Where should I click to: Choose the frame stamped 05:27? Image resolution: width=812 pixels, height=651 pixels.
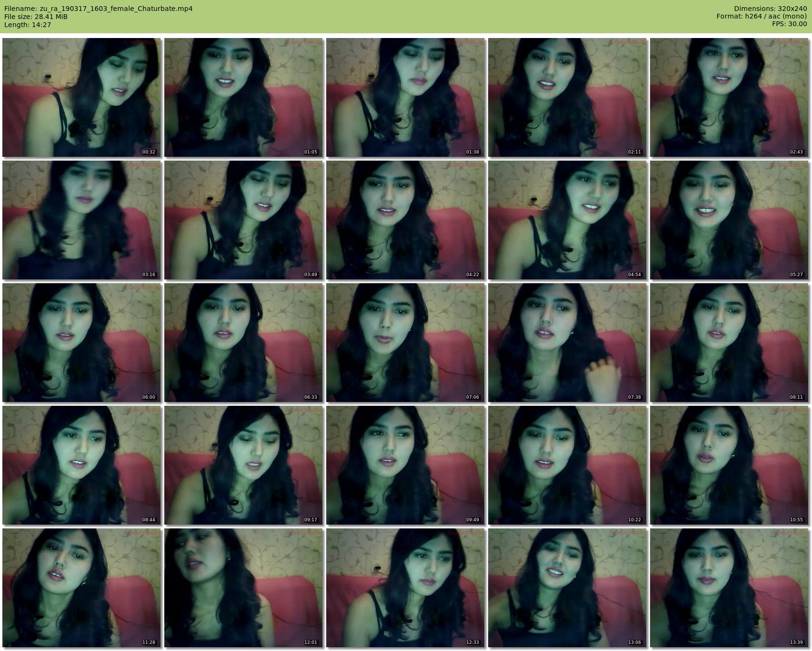[729, 220]
